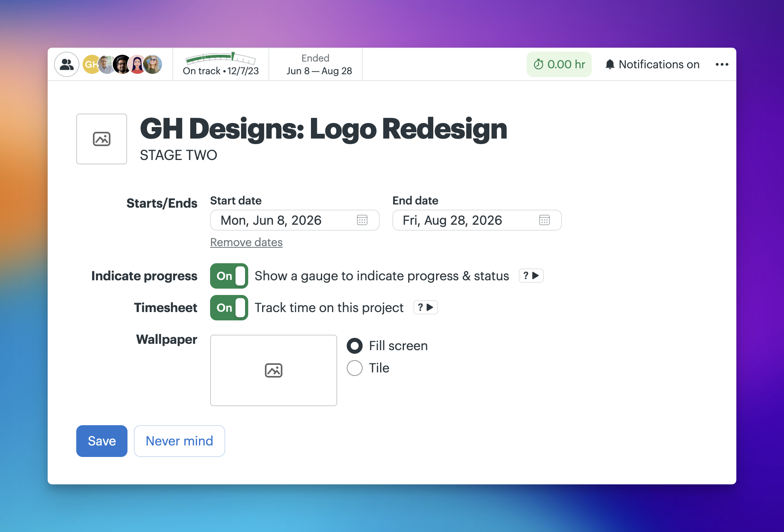Click the yellow GH avatar
784x532 pixels.
pos(91,64)
